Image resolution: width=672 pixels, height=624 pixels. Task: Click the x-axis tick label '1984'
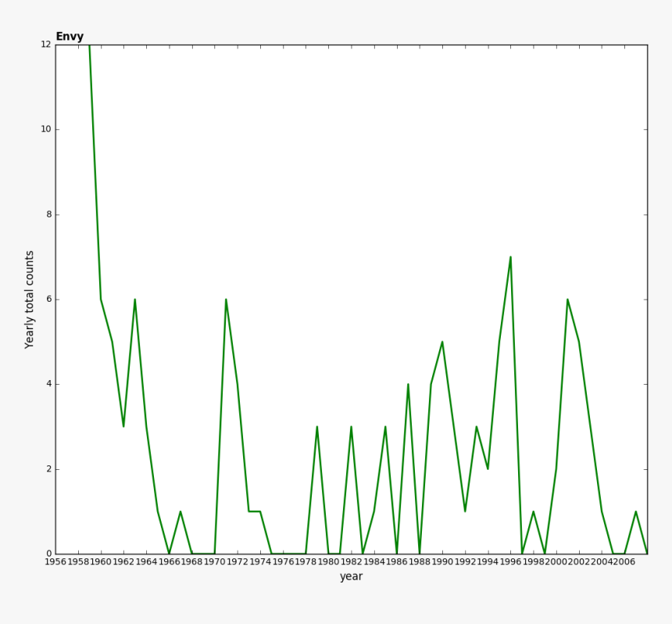pyautogui.click(x=374, y=561)
